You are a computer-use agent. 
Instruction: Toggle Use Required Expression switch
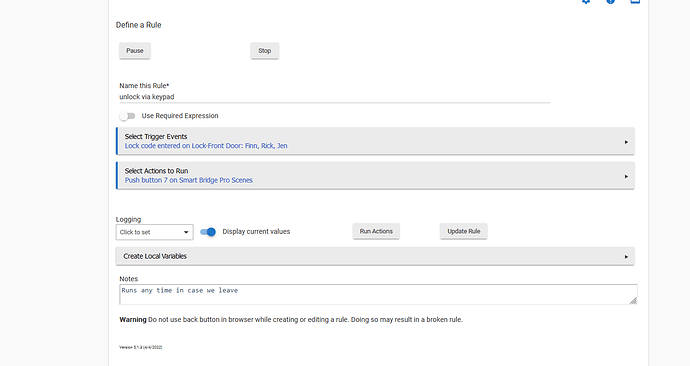point(127,116)
